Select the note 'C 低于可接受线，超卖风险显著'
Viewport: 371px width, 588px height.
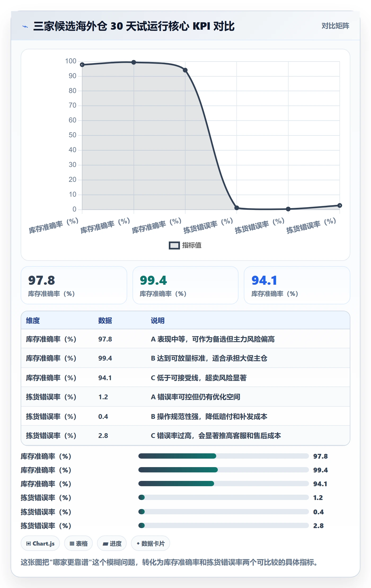199,378
